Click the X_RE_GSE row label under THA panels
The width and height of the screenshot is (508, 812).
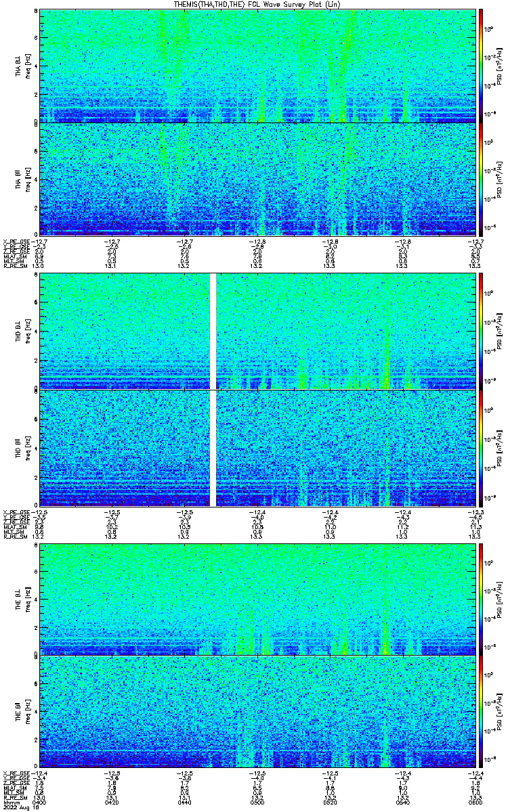coord(16,241)
